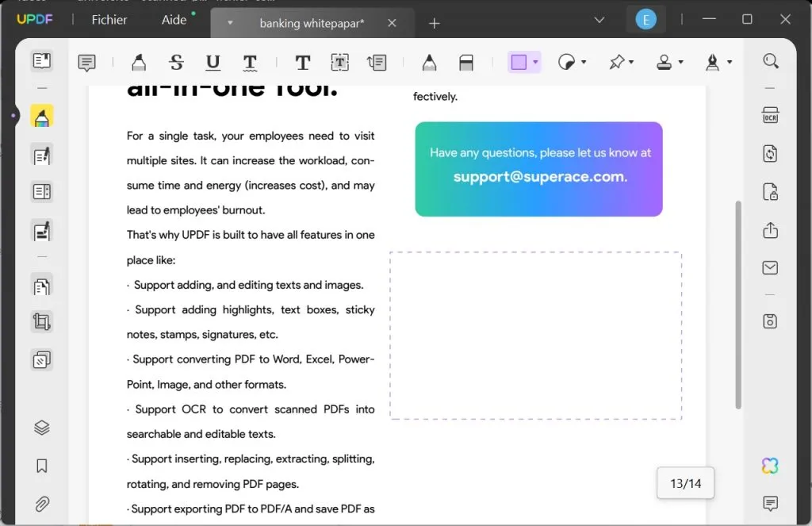Open the Reader layout two-column sidebar tool
This screenshot has width=812, height=526.
click(x=41, y=192)
